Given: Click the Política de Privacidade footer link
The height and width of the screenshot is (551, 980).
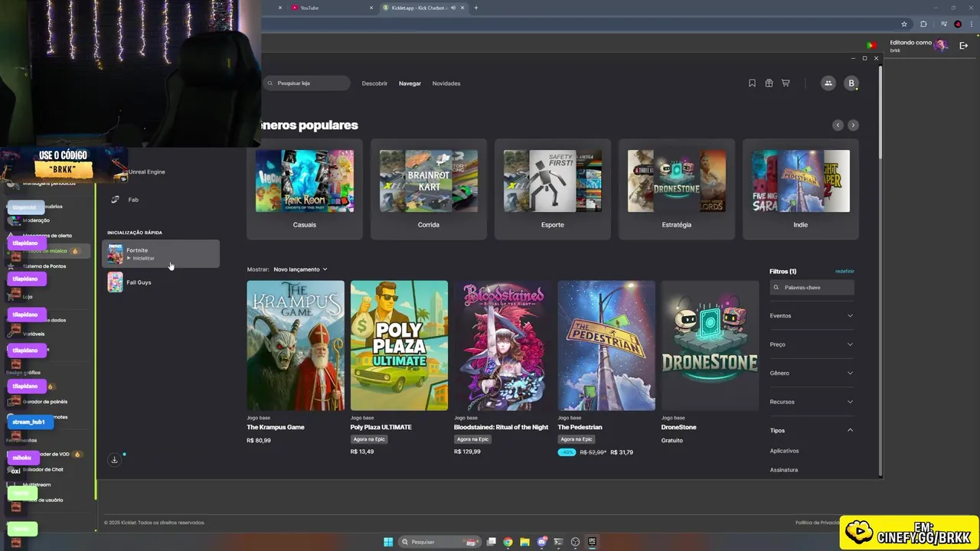Looking at the screenshot, I should coord(818,523).
